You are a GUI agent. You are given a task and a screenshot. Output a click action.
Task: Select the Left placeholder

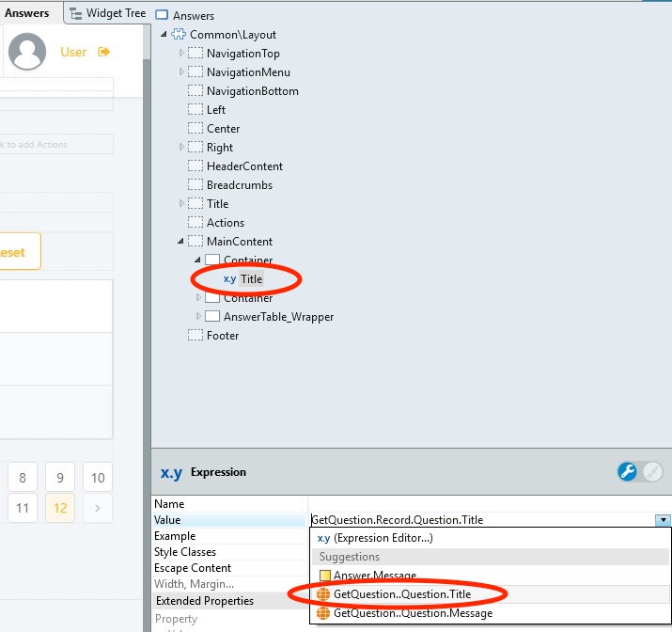pos(216,110)
